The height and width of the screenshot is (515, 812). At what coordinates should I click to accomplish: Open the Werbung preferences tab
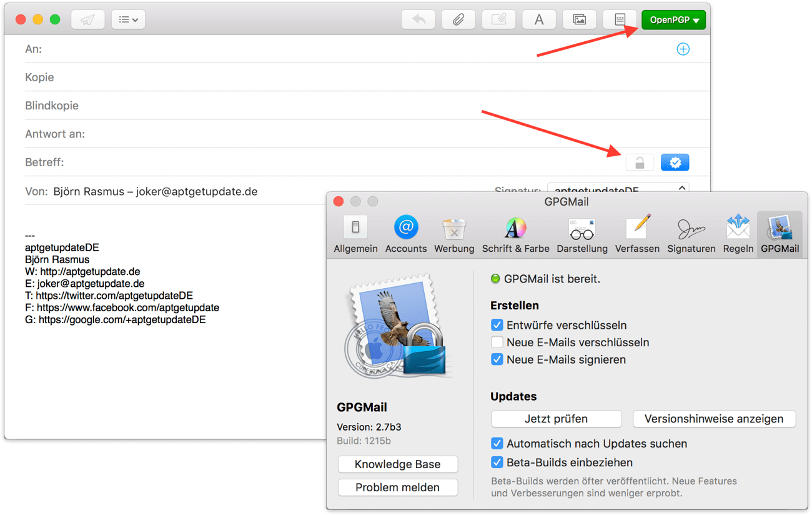click(x=454, y=234)
